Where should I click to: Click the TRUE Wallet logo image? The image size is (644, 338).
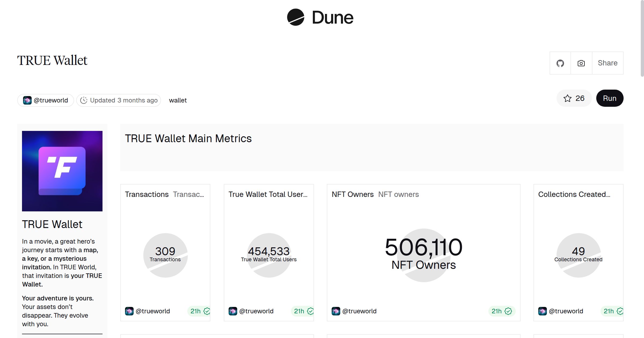(62, 171)
